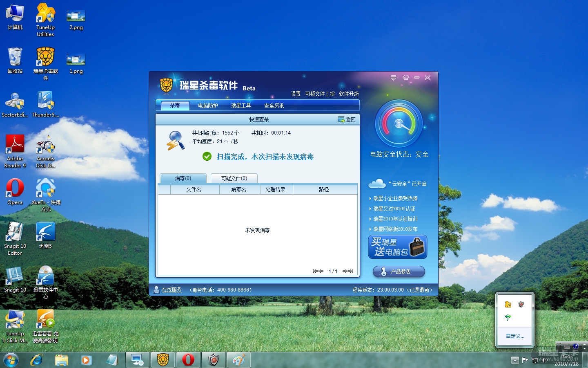This screenshot has height=368, width=588.
Task: Click the taskbar clock showing 16:43
Action: click(x=566, y=360)
